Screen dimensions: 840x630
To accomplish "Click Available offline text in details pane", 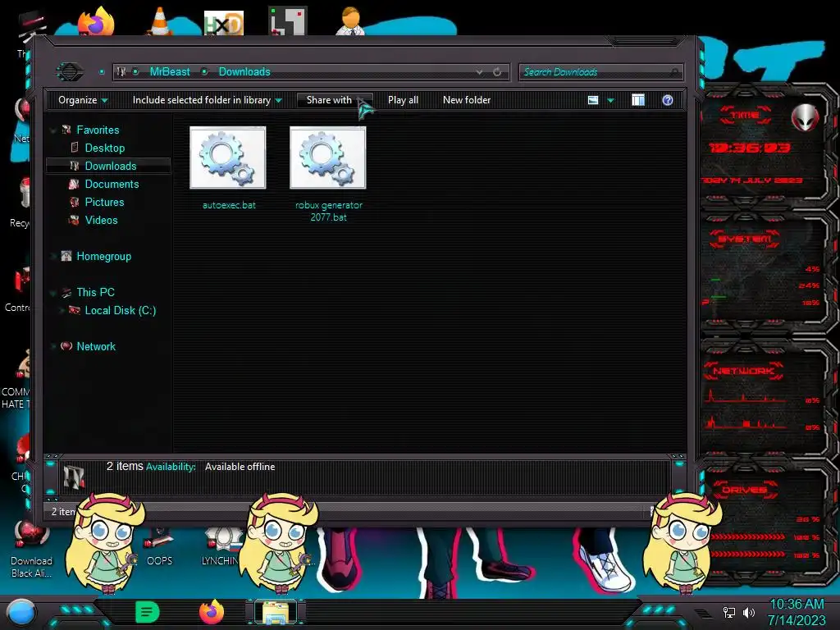I will [x=240, y=467].
